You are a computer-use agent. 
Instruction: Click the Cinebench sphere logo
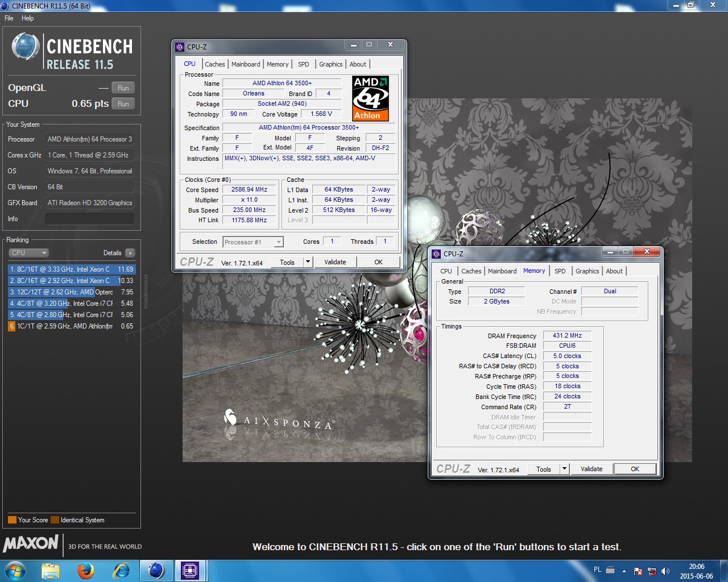(26, 47)
